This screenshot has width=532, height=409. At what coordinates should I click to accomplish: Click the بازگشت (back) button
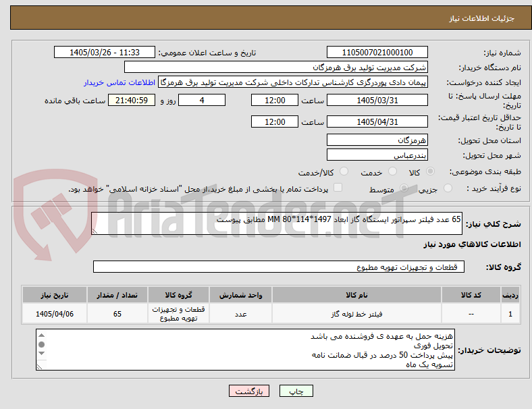(x=249, y=391)
